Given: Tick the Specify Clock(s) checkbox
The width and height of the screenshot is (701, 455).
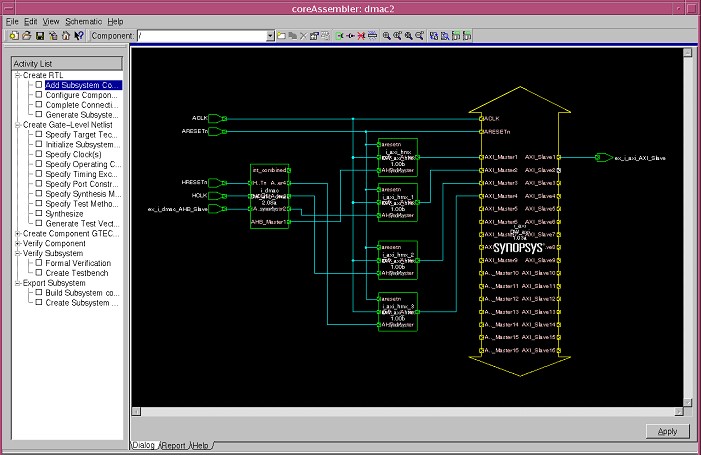Looking at the screenshot, I should tap(39, 154).
